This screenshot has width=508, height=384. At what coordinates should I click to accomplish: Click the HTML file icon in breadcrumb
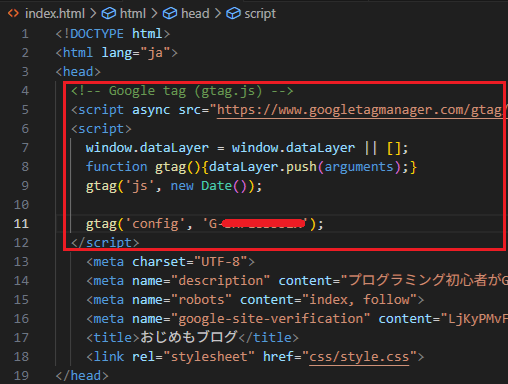(13, 14)
